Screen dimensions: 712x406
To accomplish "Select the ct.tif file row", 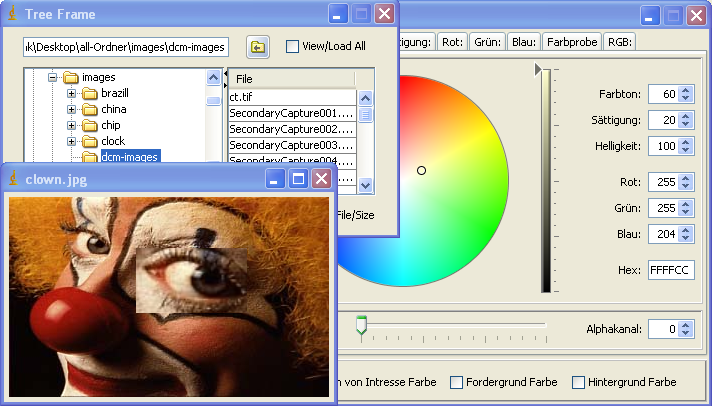I will tap(292, 97).
